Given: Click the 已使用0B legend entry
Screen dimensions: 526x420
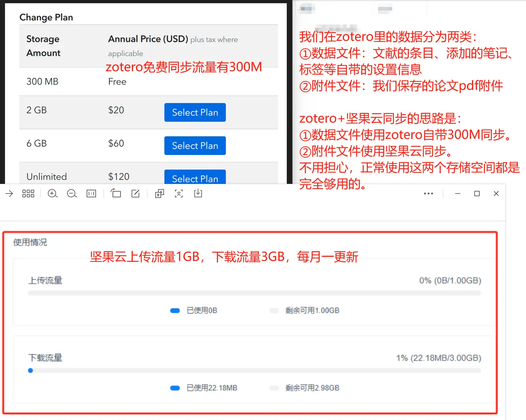Looking at the screenshot, I should (194, 310).
